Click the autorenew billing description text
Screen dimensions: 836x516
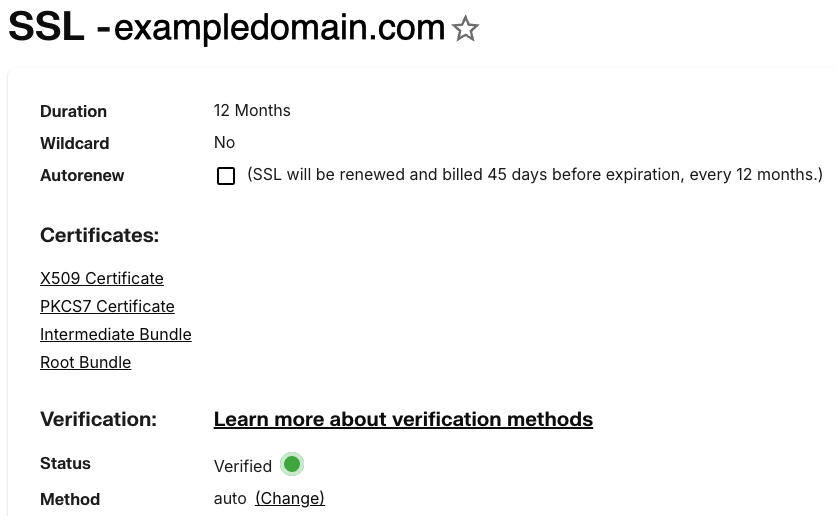click(x=535, y=174)
